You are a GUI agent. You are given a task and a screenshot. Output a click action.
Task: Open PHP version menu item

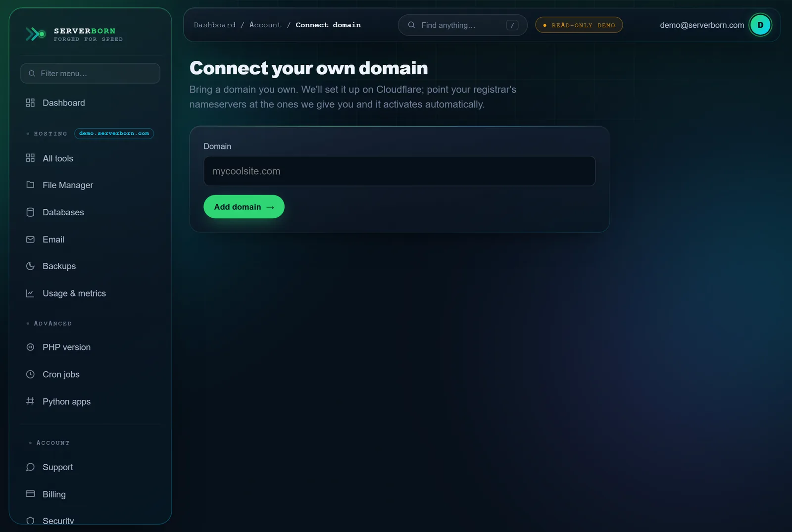point(90,347)
